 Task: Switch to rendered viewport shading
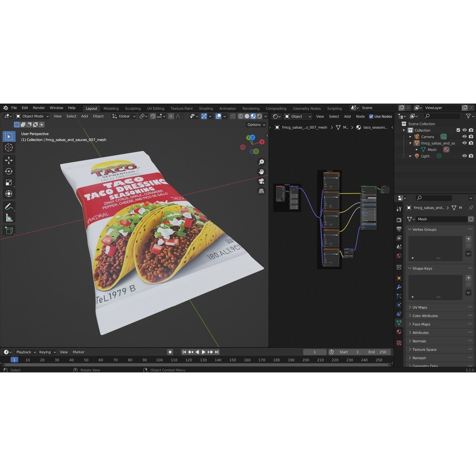260,116
